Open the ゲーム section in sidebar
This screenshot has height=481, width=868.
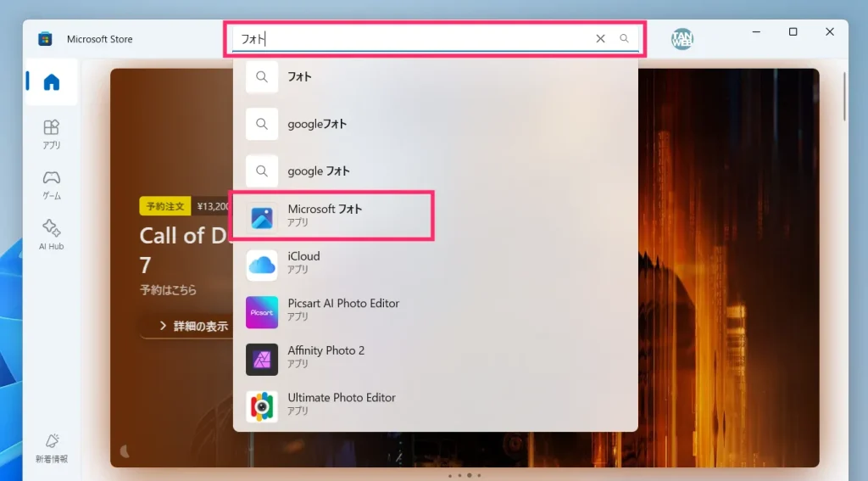[52, 185]
